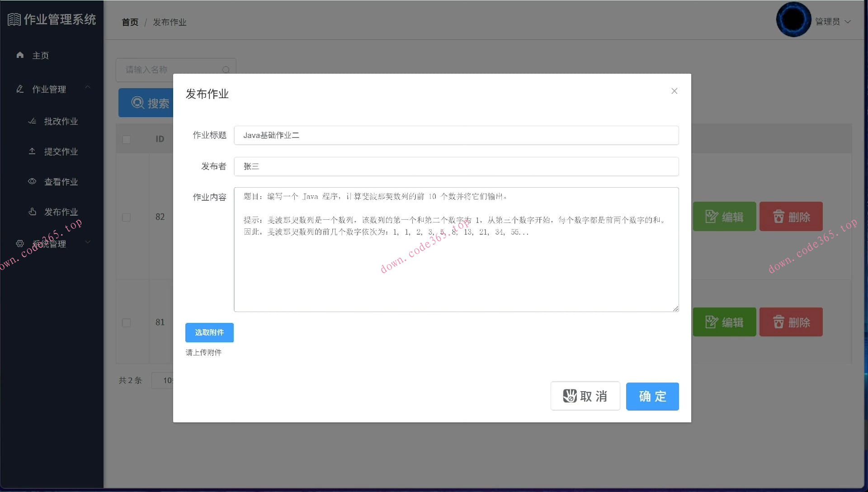
Task: Collapse the 作业管理 menu via its chevron
Action: [x=88, y=87]
